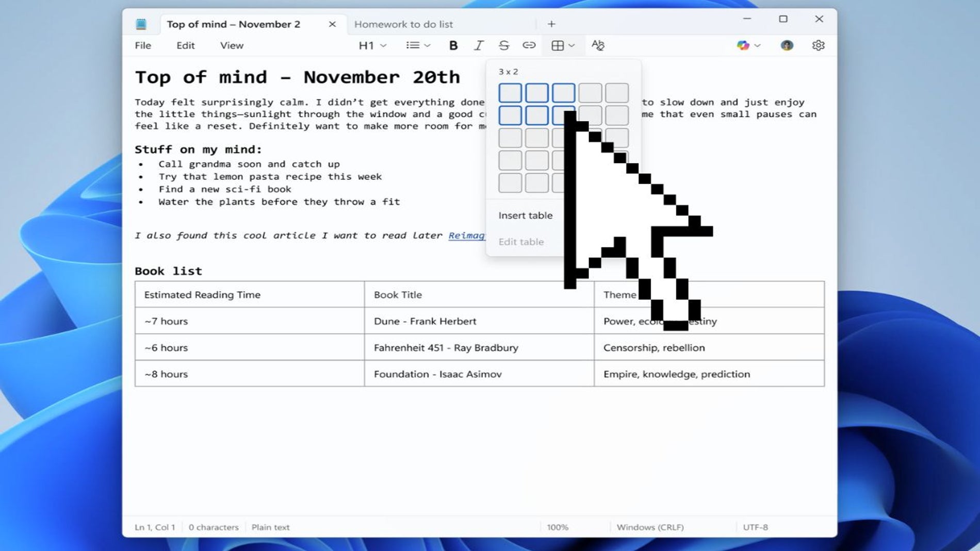The image size is (980, 551).
Task: Click the clear formatting icon
Action: (x=598, y=45)
